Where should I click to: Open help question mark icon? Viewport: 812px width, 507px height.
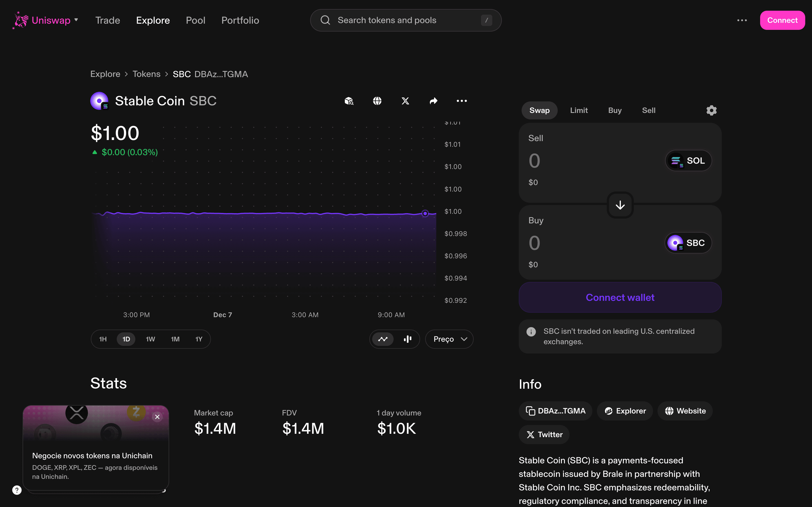pos(17,490)
